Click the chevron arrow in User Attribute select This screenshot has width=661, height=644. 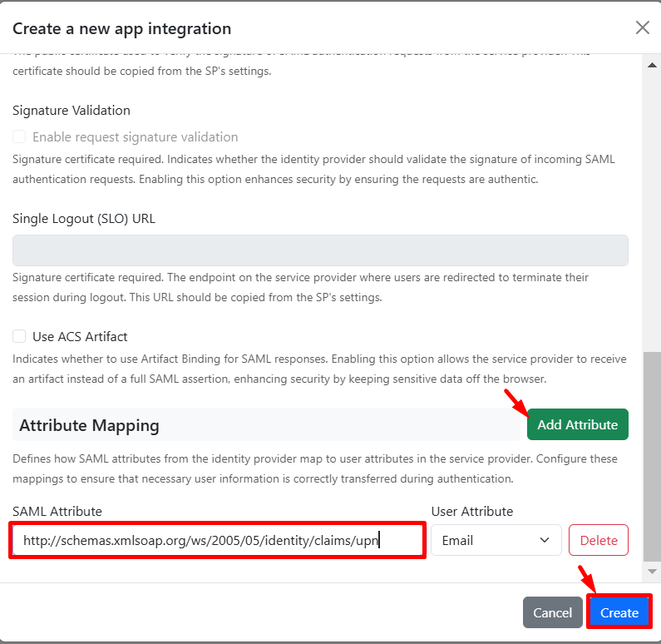tap(545, 540)
